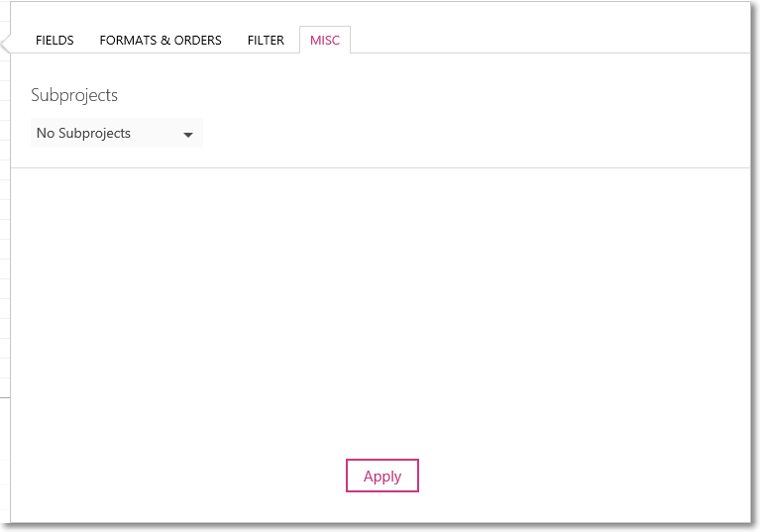The height and width of the screenshot is (532, 760).
Task: Click the Subprojects heading text
Action: [74, 95]
